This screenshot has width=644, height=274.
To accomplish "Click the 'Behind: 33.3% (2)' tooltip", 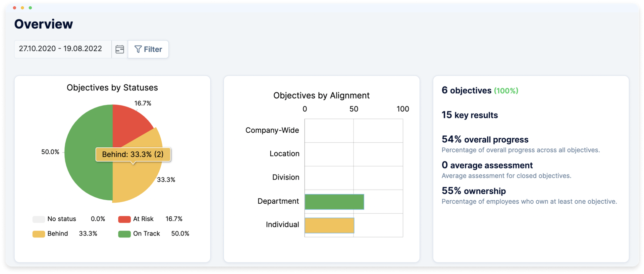I will [x=133, y=154].
